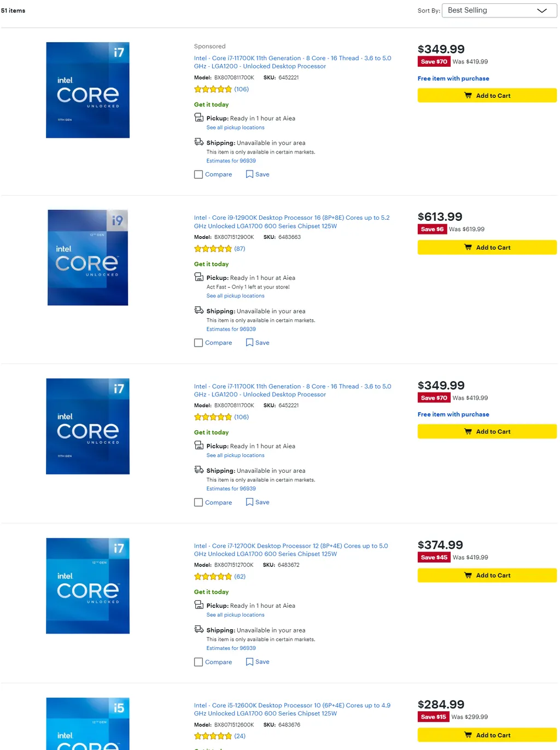Click shipping truck icon for the i7-12700K
Screen dimensions: 560x750
pyautogui.click(x=199, y=630)
